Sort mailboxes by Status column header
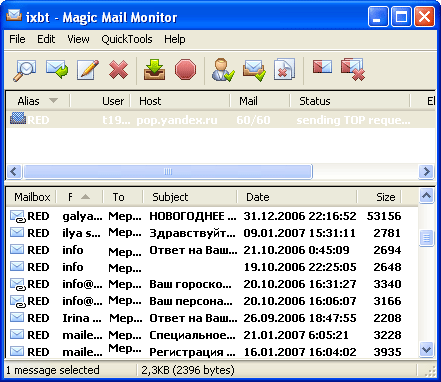Screen dimensions: 441x382 click(350, 101)
